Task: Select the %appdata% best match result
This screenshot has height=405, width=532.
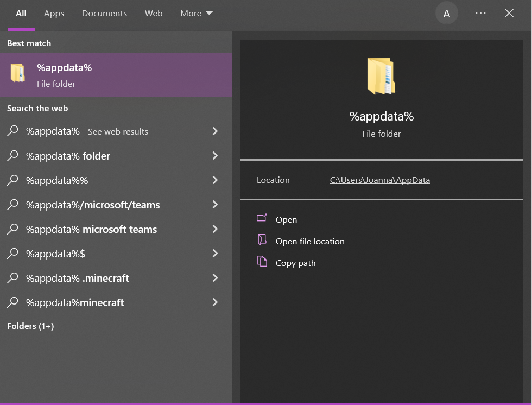Action: coord(116,75)
